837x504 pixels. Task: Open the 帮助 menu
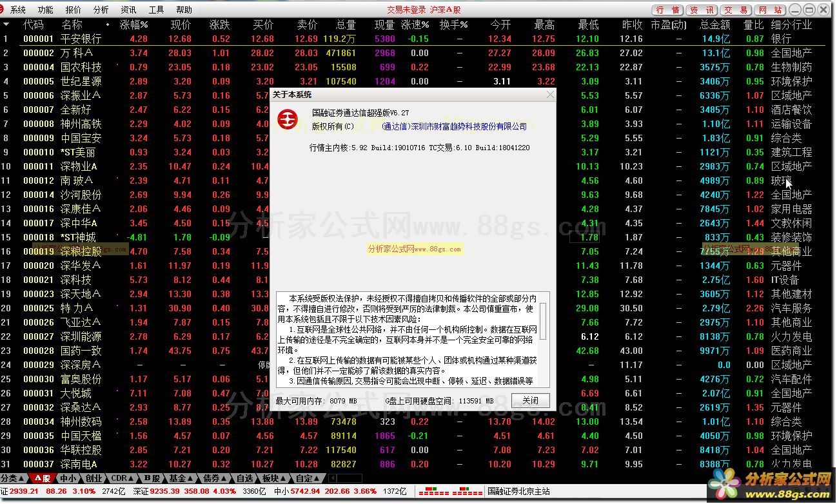184,10
